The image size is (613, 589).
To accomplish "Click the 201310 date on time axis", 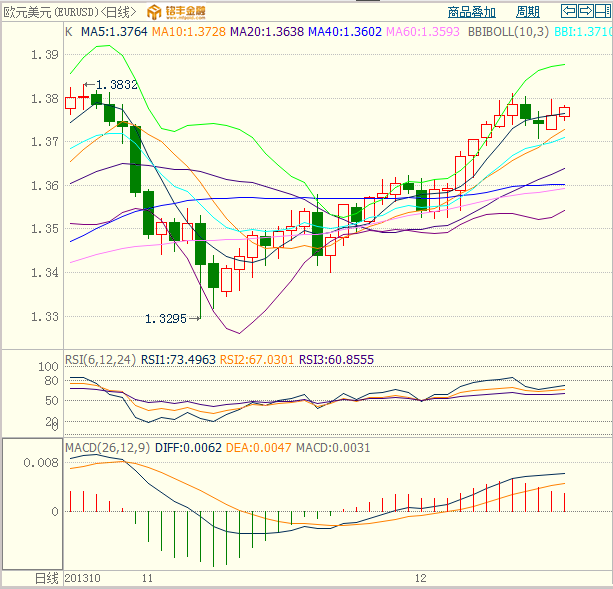I will [84, 579].
